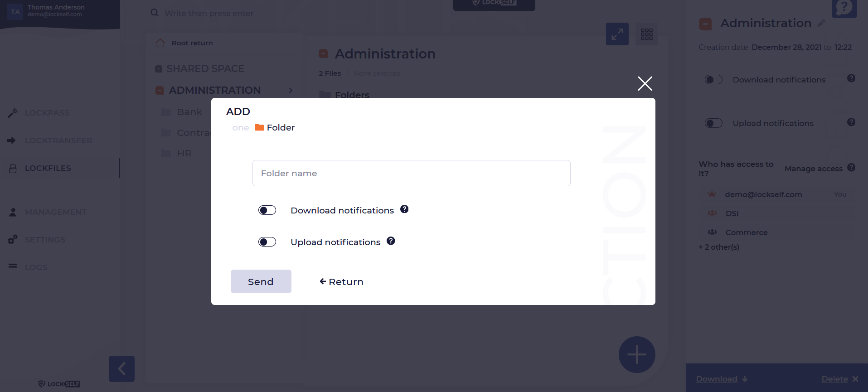Open the help chat bubble icon
868x392 pixels.
844,8
